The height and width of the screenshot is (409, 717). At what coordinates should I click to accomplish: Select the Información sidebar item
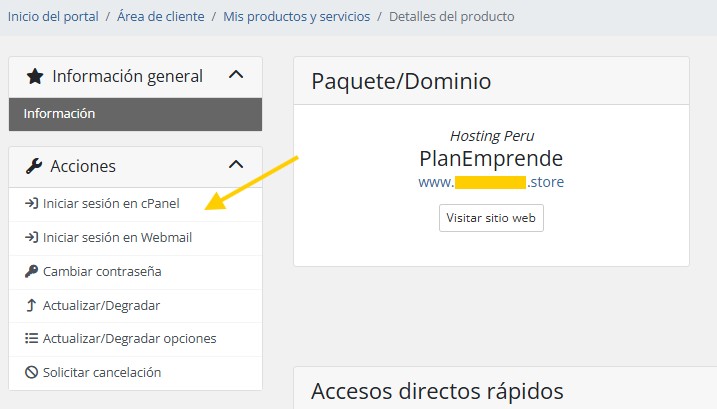[x=135, y=114]
